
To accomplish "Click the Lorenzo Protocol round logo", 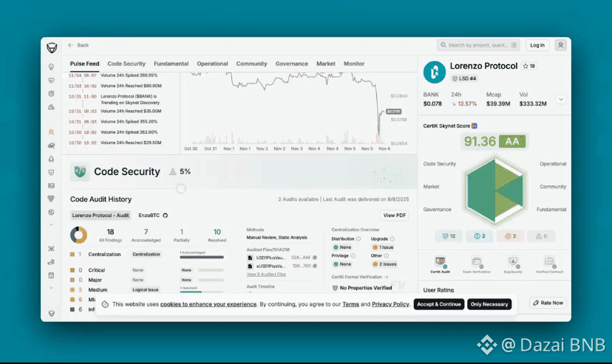I will pos(435,72).
